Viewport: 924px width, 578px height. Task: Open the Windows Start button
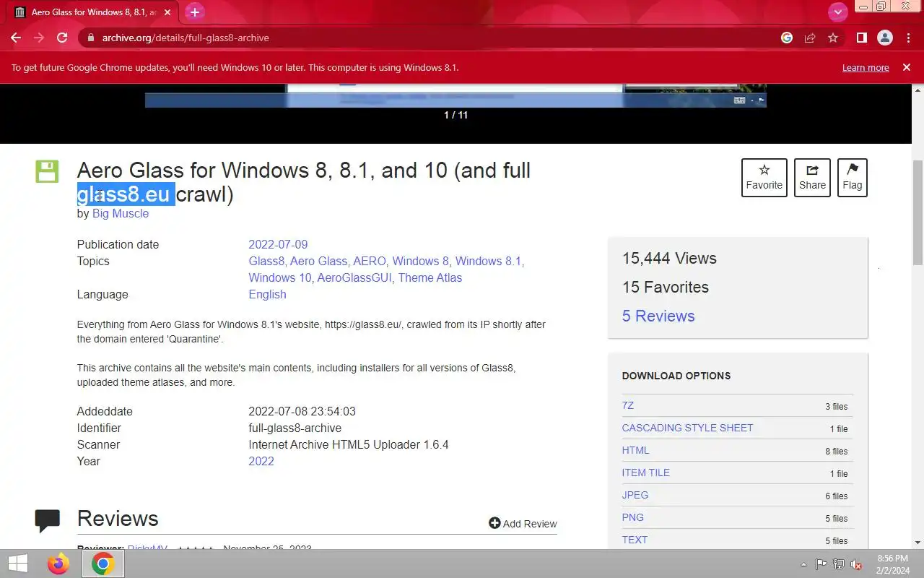(18, 564)
